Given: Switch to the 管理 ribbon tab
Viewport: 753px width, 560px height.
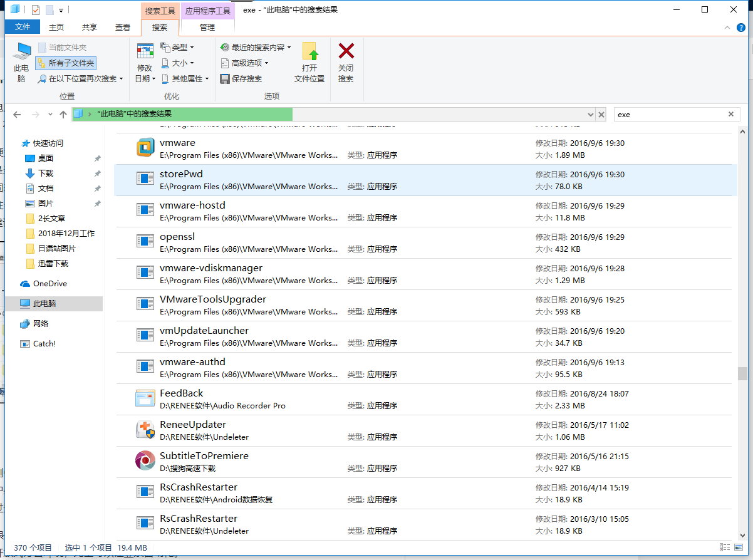Looking at the screenshot, I should pos(207,27).
